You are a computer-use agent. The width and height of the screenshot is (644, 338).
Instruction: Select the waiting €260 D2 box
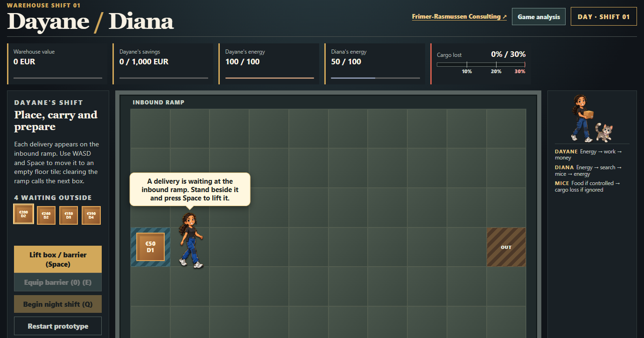46,215
